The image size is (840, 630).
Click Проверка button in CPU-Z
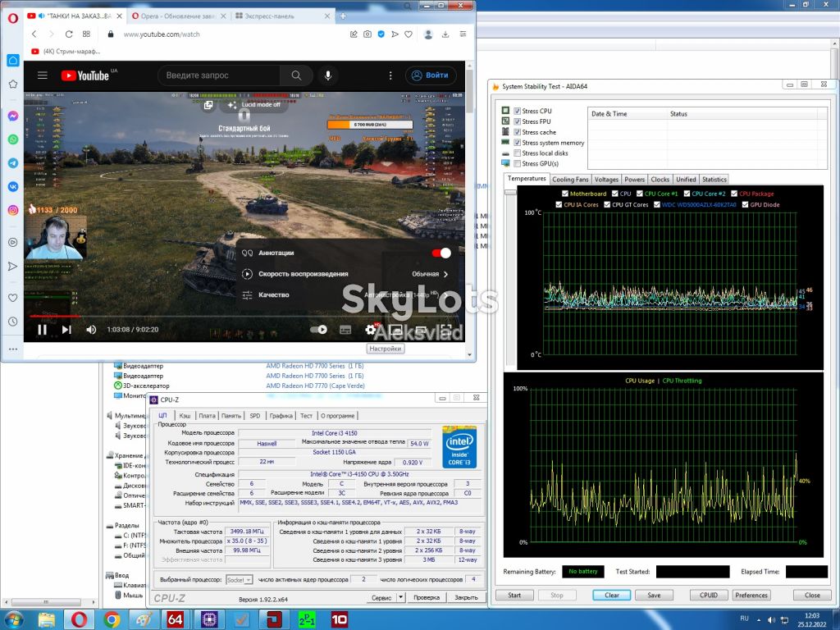point(427,597)
